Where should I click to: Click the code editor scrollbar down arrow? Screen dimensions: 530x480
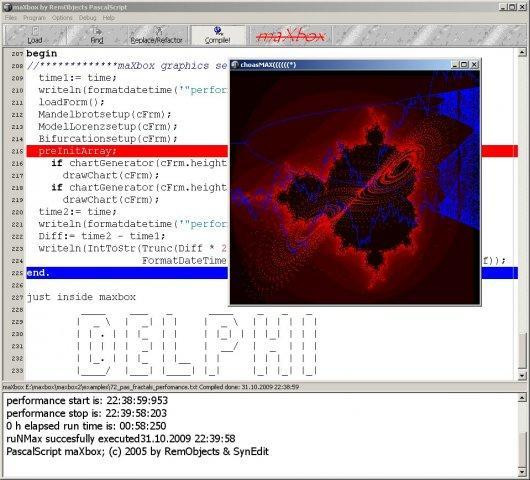(x=522, y=375)
